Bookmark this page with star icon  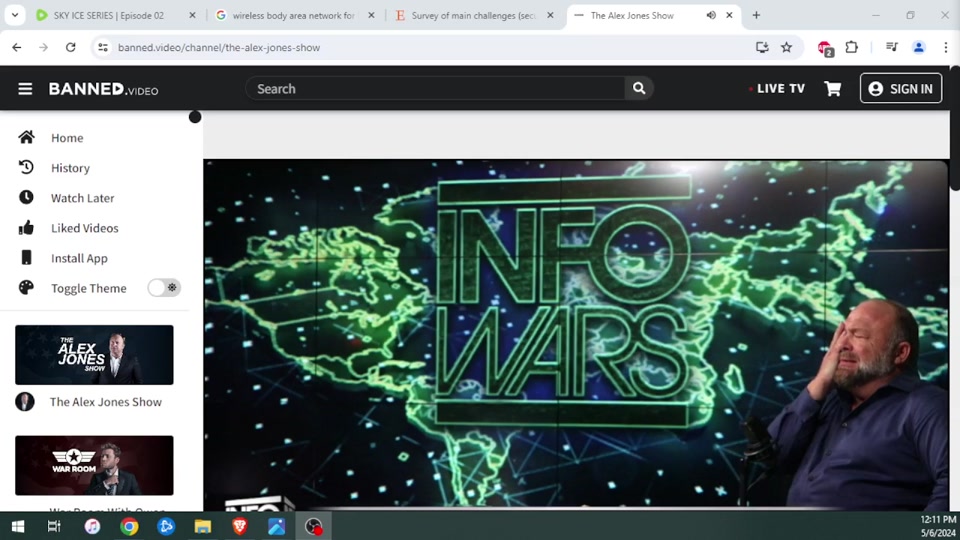pyautogui.click(x=786, y=47)
